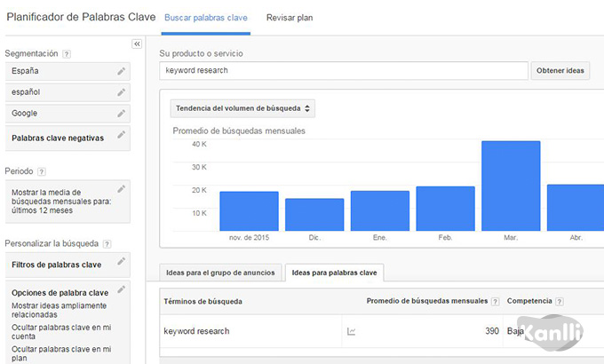The height and width of the screenshot is (364, 604).
Task: Edit the español language pencil icon
Action: coord(122,92)
